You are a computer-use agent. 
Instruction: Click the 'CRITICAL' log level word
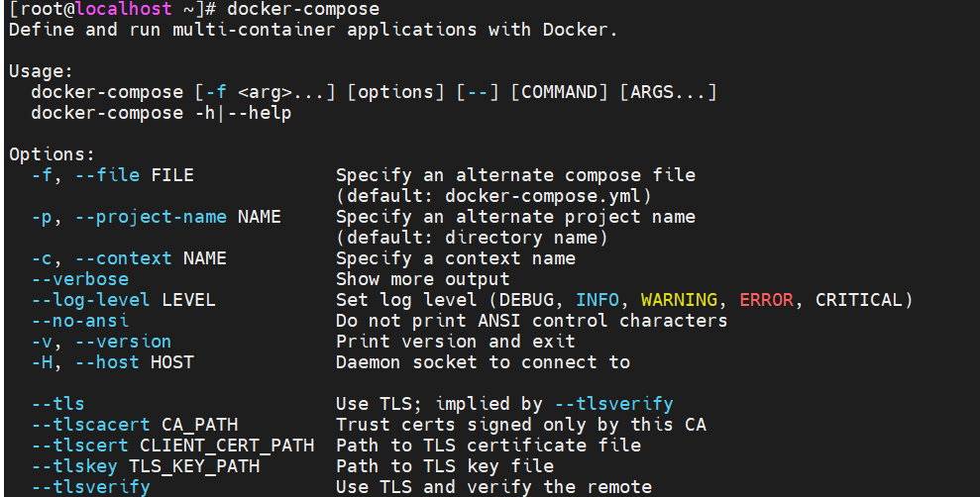(x=859, y=300)
